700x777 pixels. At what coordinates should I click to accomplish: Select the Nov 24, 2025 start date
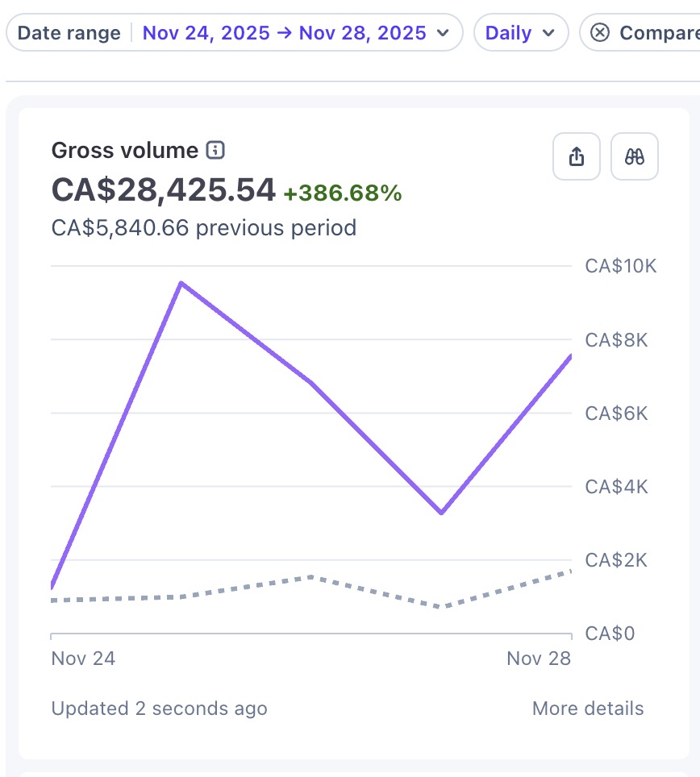click(x=206, y=33)
